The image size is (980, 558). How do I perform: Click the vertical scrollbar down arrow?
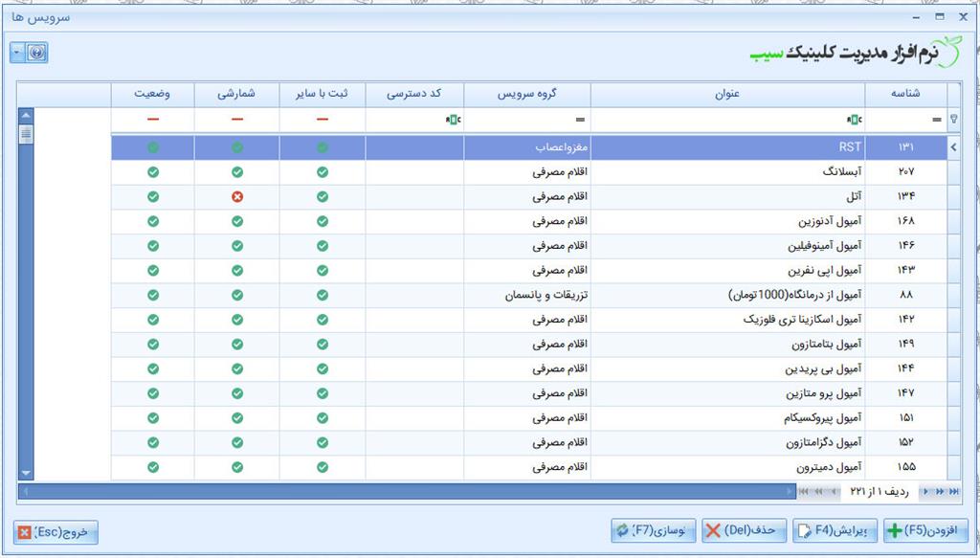26,472
